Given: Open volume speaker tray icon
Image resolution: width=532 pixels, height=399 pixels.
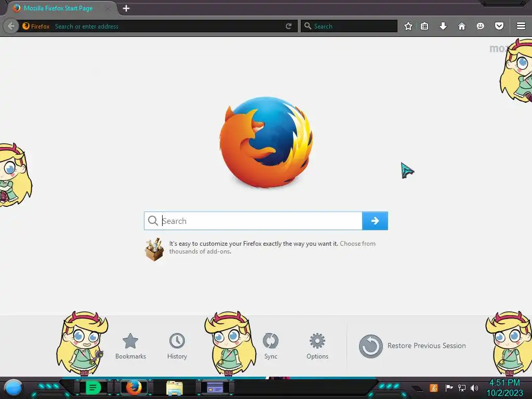Looking at the screenshot, I should tap(474, 388).
